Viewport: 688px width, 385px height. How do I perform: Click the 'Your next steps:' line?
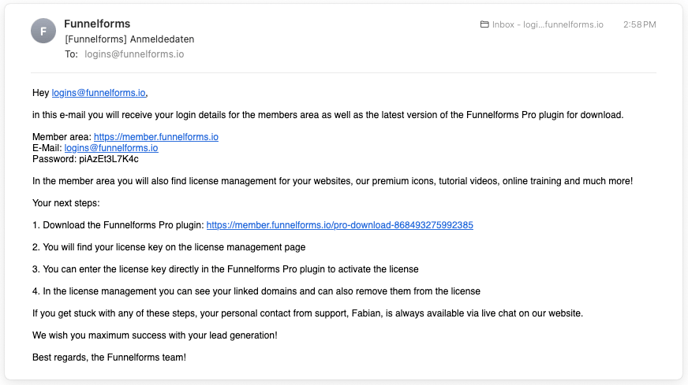coord(66,203)
